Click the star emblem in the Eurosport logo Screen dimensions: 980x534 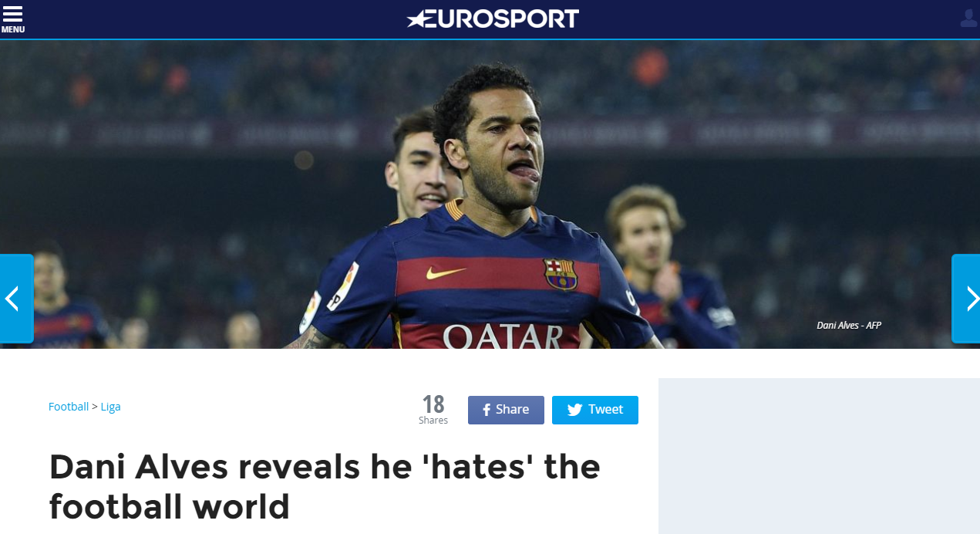coord(416,19)
